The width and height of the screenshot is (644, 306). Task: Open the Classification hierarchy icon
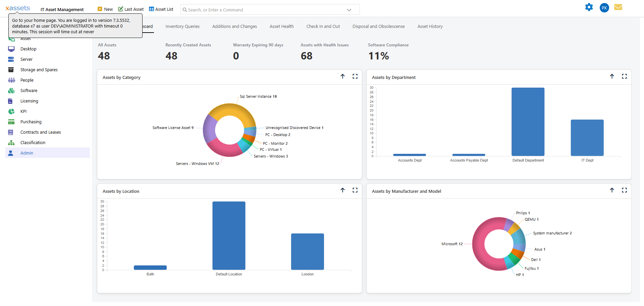click(x=11, y=143)
